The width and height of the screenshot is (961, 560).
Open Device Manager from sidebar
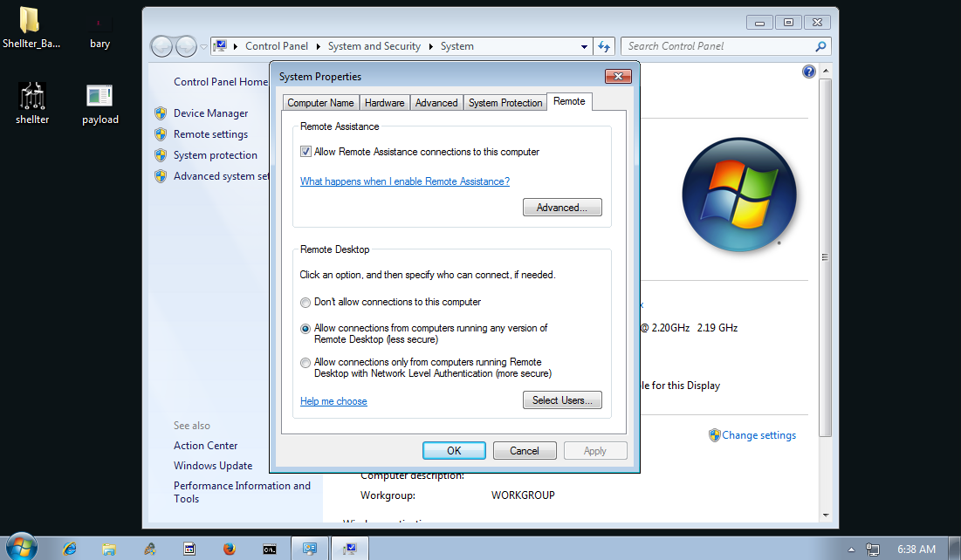coord(211,113)
